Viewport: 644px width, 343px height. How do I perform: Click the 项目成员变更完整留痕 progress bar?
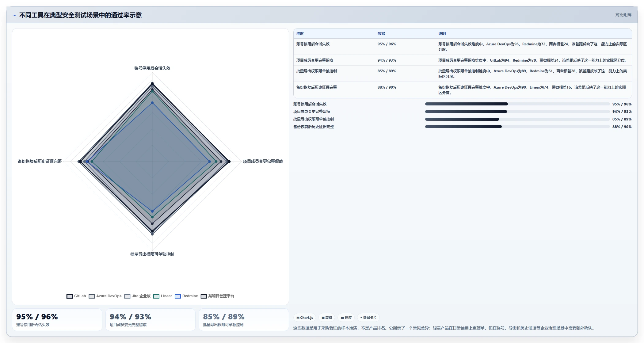[x=517, y=112]
